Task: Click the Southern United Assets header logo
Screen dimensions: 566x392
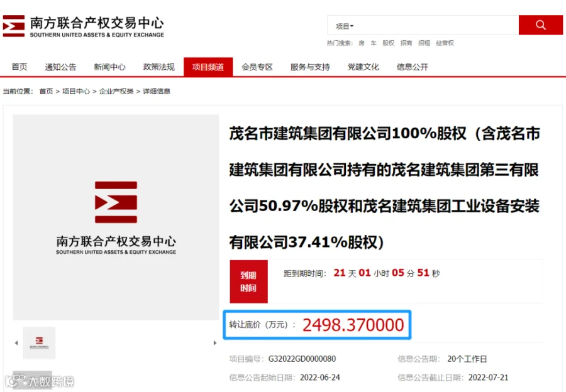Action: click(x=84, y=26)
